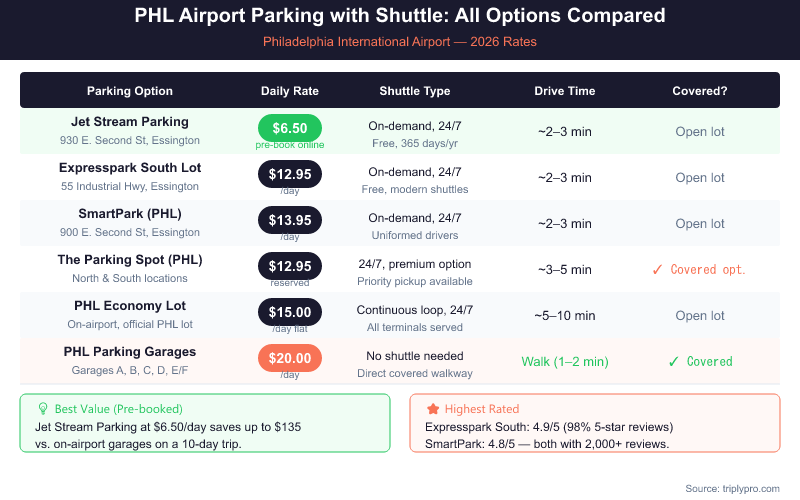Screen dimensions: 800x500
Task: Click the lightbulb Best Value icon
Action: [x=42, y=409]
